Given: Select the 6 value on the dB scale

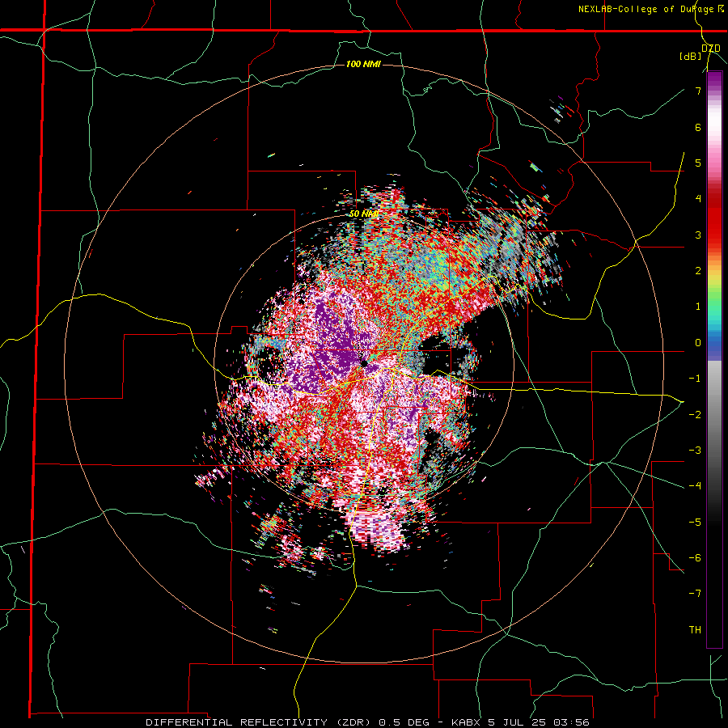Looking at the screenshot, I should pos(698,127).
